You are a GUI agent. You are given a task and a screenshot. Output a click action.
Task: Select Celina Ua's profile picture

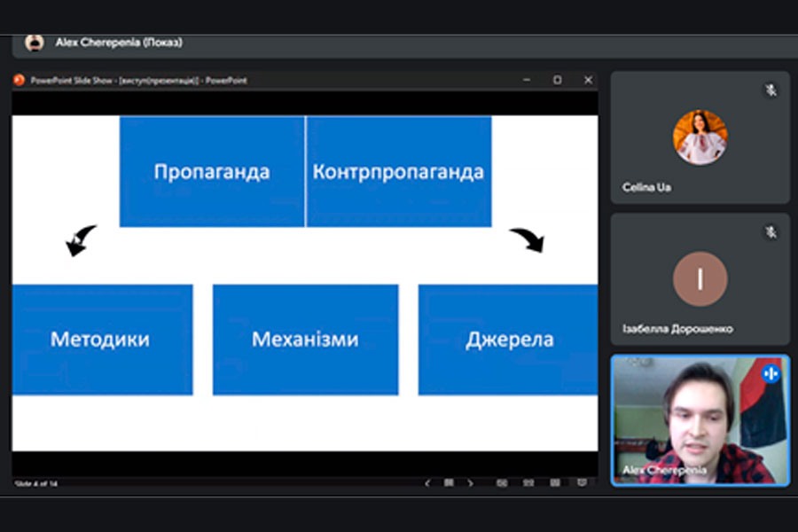[x=700, y=137]
